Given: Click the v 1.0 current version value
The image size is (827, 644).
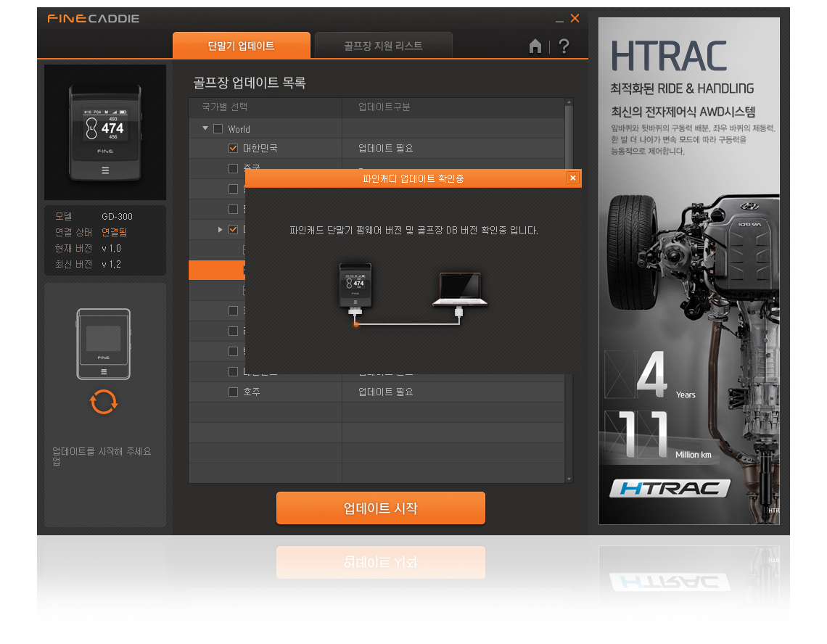Looking at the screenshot, I should pyautogui.click(x=111, y=248).
